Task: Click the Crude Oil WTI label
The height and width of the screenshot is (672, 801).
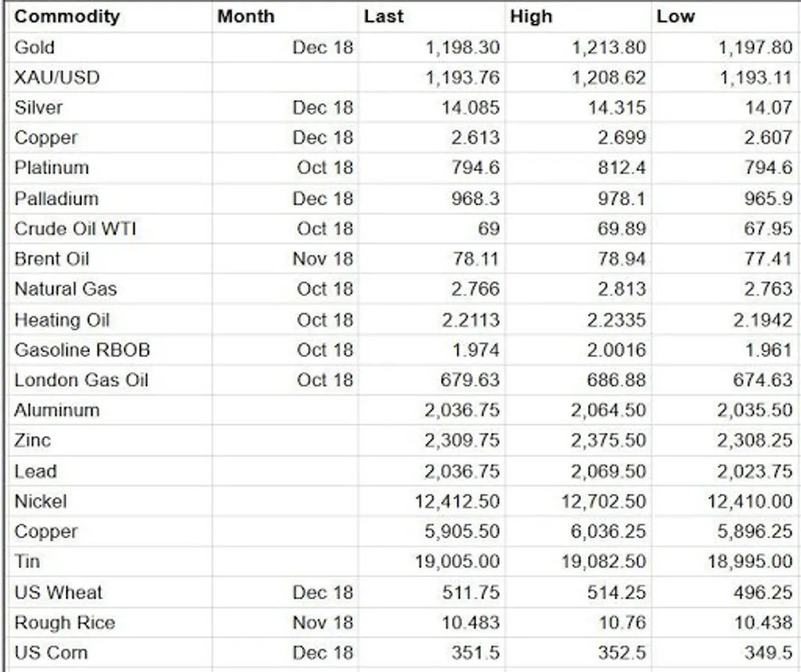Action: coord(75,228)
